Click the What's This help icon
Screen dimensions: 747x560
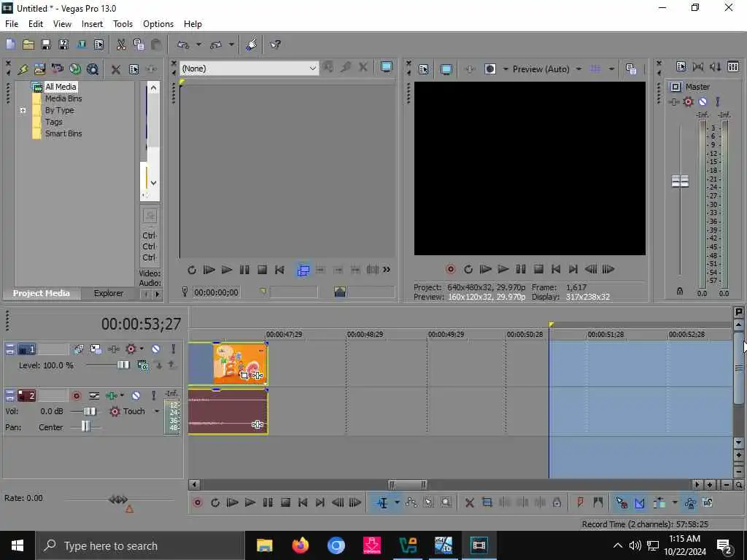click(275, 44)
